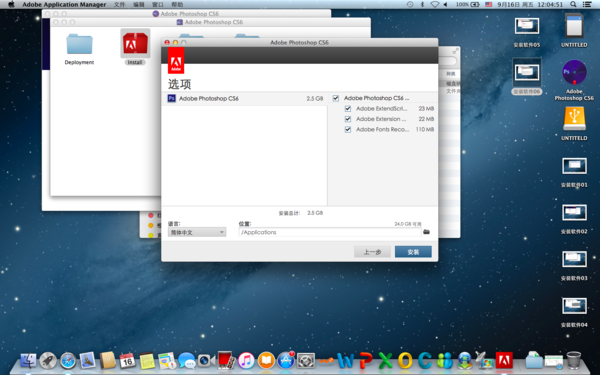Open the UNTITLED SD card drive icon on the desktop
The width and height of the screenshot is (600, 375).
(574, 26)
